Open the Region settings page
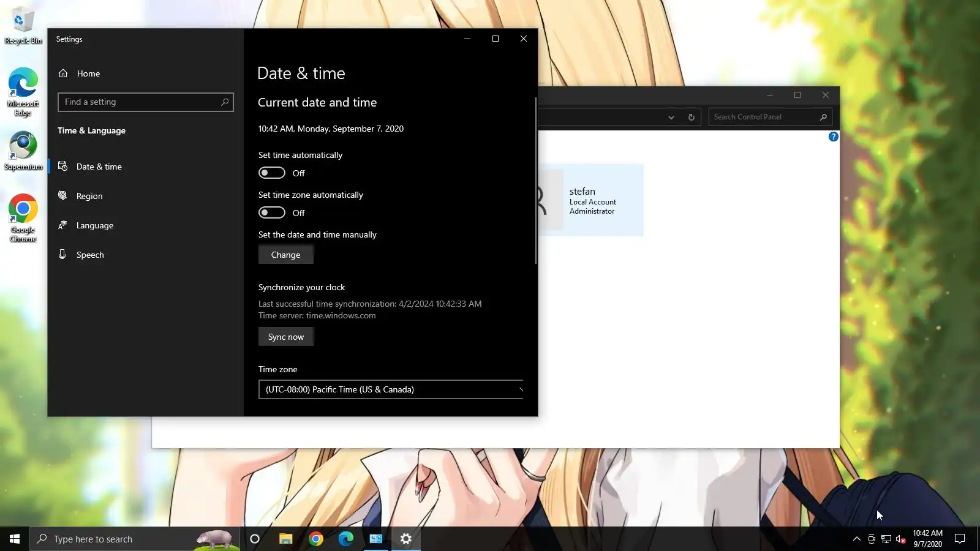The width and height of the screenshot is (980, 551). point(146,196)
